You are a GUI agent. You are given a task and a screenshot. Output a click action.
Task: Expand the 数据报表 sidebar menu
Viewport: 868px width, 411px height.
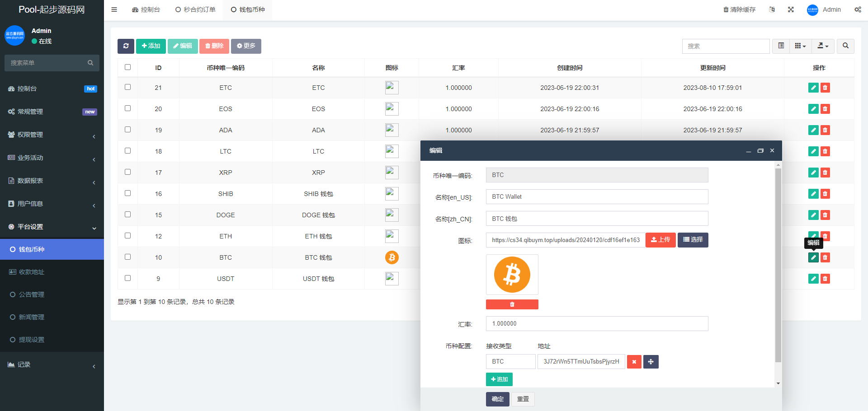pos(52,181)
